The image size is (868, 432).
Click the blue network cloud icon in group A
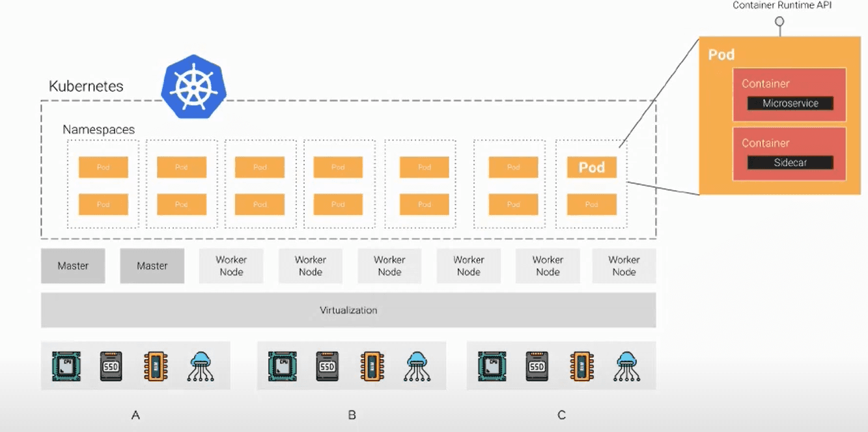click(x=201, y=366)
